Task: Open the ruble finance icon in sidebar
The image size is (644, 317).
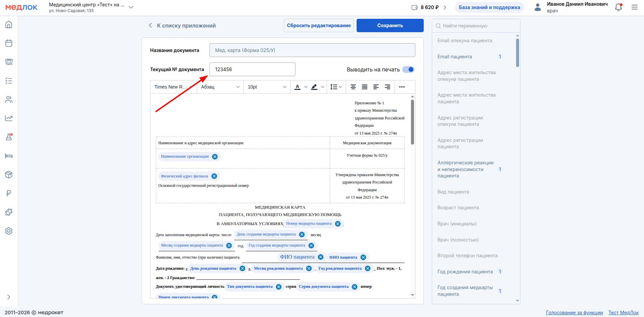Action: pyautogui.click(x=9, y=193)
